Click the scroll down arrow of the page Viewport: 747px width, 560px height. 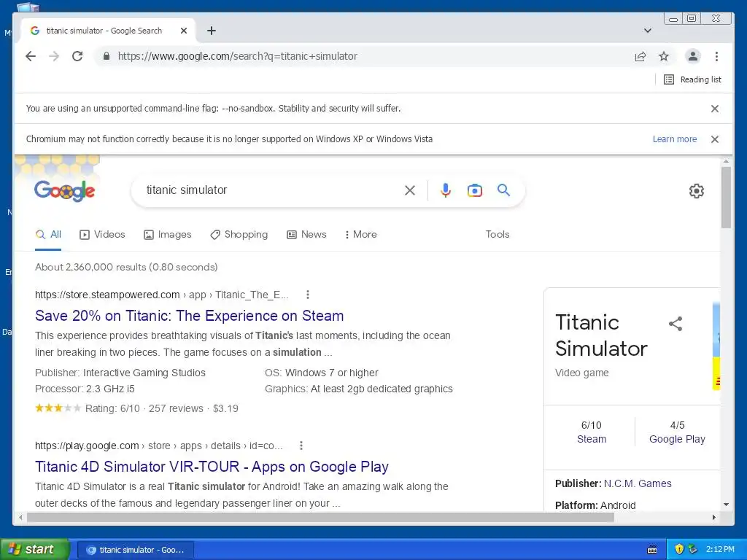point(726,505)
